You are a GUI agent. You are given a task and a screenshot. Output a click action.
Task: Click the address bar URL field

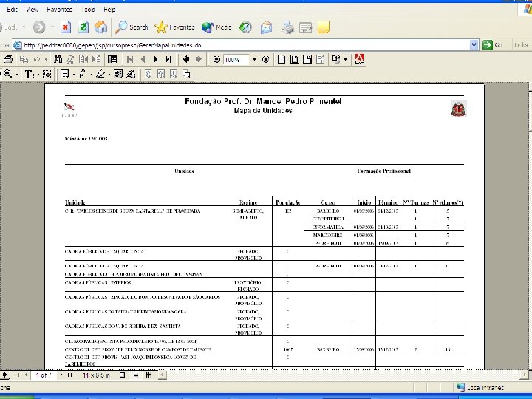(241, 45)
